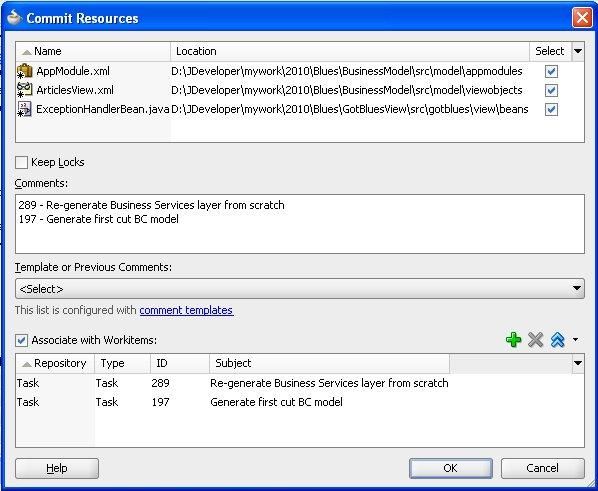Screen dimensions: 598x491
Task: Sort workitems by Subject column header
Action: (x=330, y=363)
